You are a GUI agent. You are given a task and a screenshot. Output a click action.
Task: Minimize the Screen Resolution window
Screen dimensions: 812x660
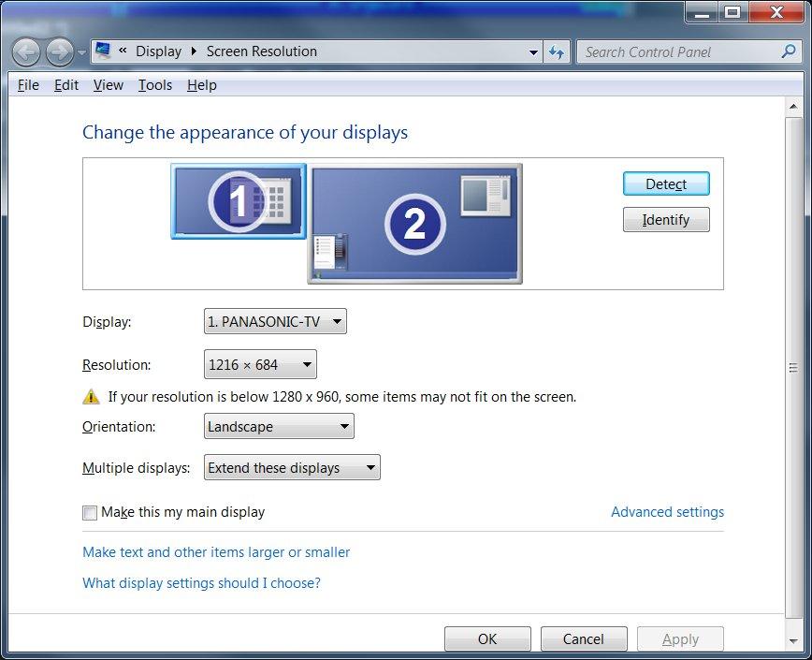702,12
